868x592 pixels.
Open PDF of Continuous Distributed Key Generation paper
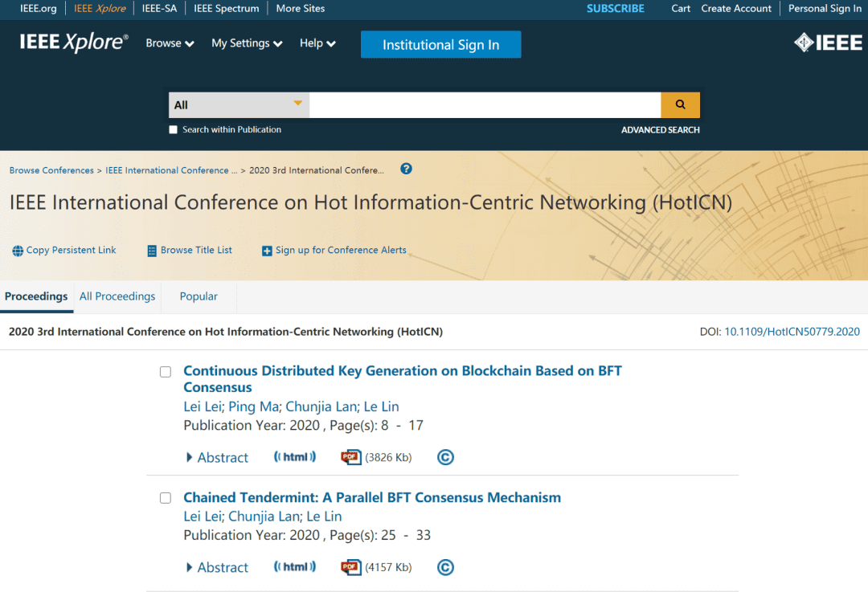[x=351, y=457]
